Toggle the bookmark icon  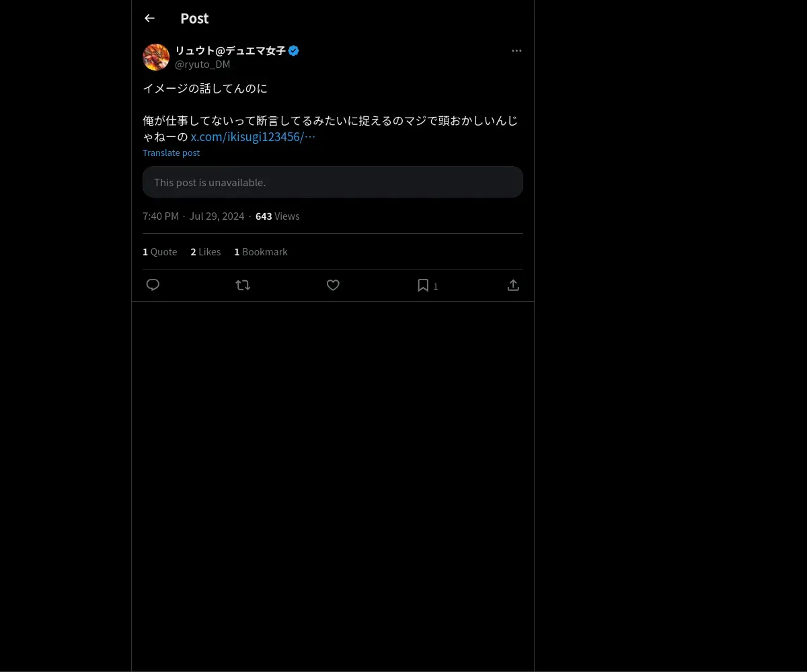[x=423, y=285]
